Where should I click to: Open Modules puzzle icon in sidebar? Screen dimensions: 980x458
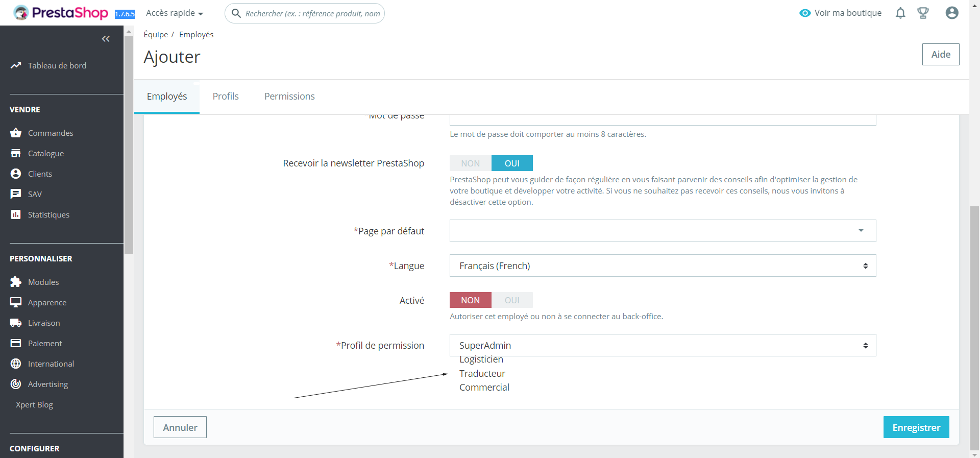(x=16, y=282)
